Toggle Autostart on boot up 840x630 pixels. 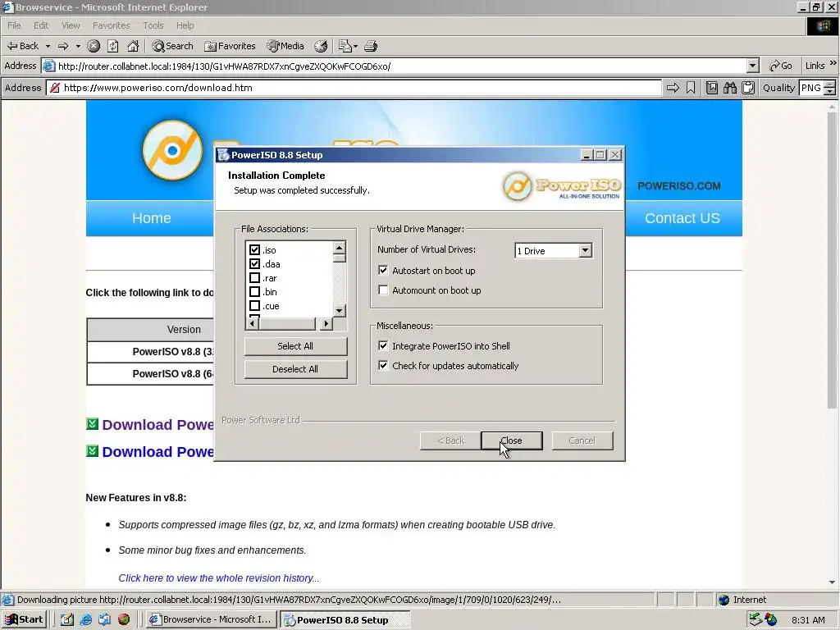point(383,271)
